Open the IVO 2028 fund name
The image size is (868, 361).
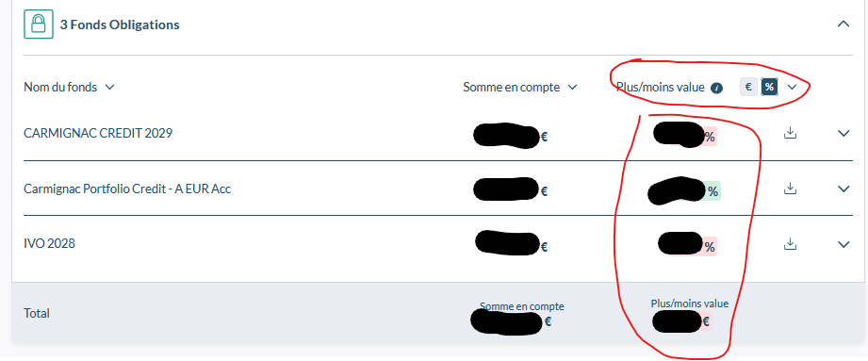[49, 243]
